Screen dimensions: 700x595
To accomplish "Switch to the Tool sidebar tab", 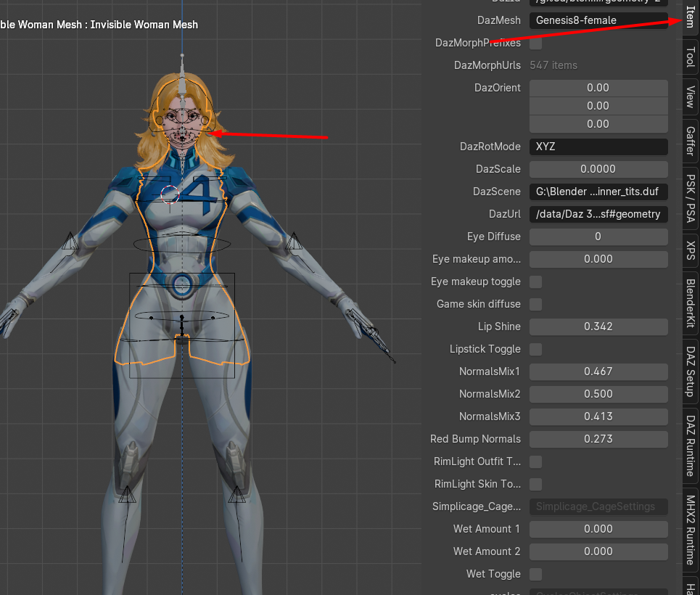I will [x=691, y=57].
